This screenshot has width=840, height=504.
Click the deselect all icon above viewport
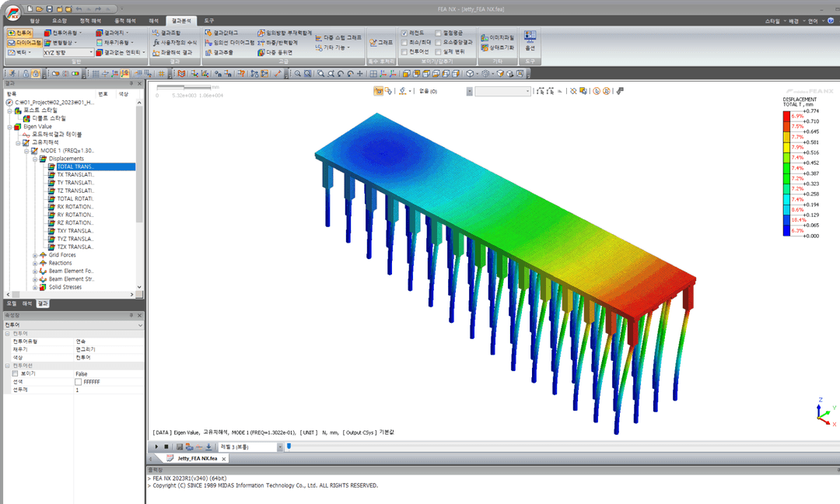573,91
